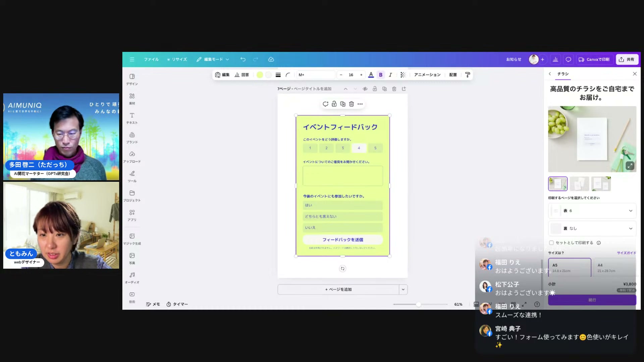Open the 写真 photos panel

point(132,258)
